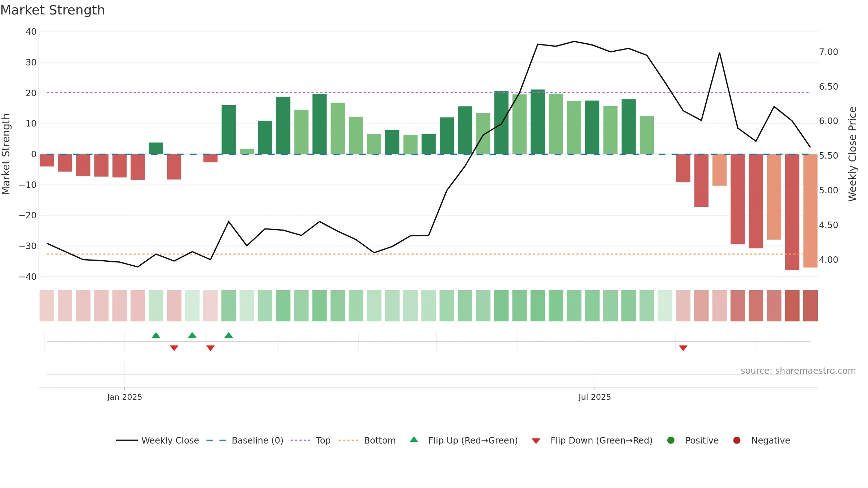Click the 40 tick label on left axis
The image size is (868, 488).
[31, 32]
